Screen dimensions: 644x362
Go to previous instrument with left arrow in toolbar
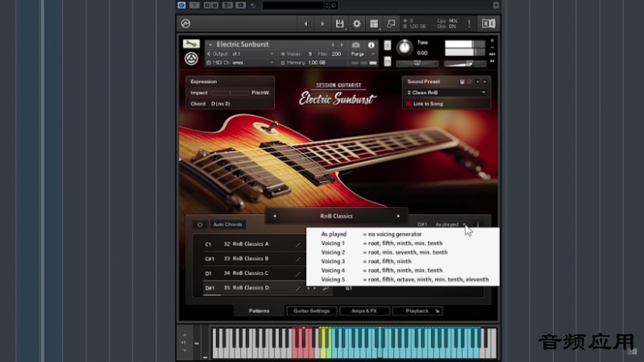click(x=305, y=24)
